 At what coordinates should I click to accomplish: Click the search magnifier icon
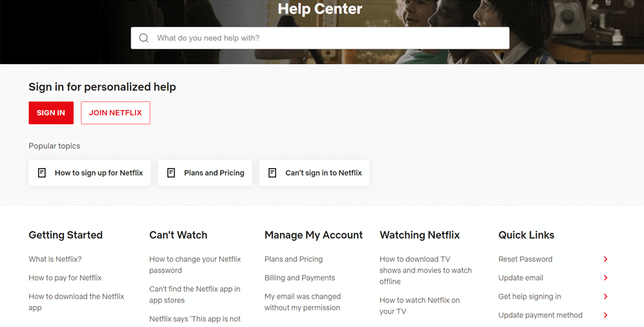click(x=144, y=38)
